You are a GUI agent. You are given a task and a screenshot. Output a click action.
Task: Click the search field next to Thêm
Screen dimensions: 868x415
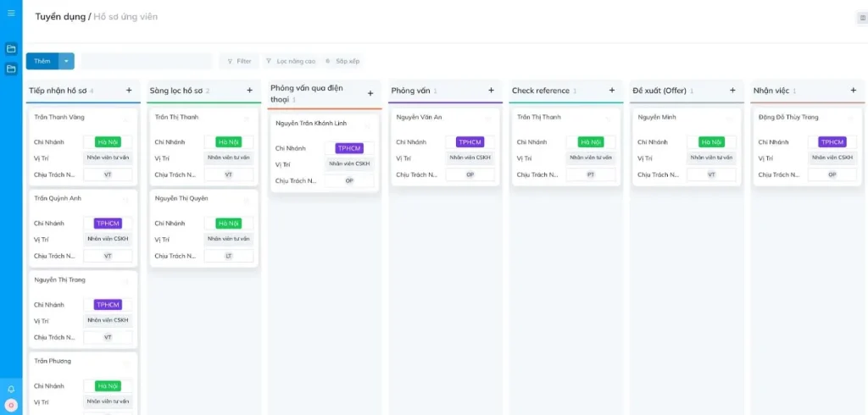[146, 61]
